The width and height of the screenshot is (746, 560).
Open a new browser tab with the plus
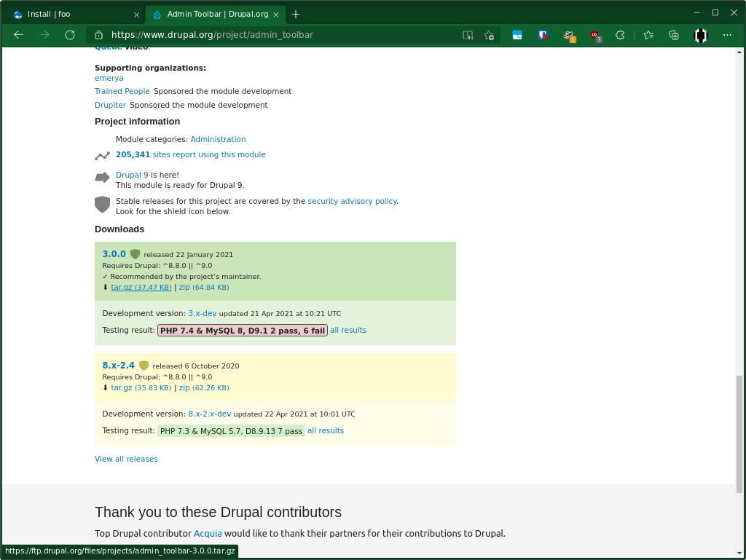pyautogui.click(x=296, y=13)
